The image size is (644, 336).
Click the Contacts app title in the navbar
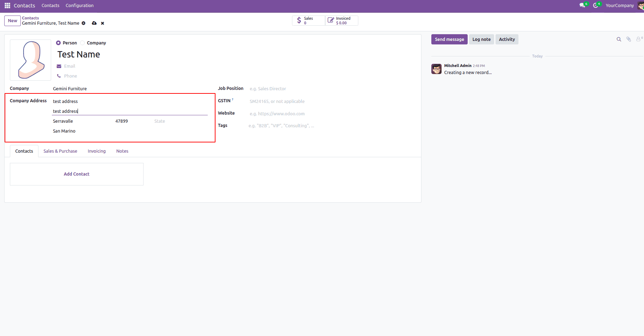point(24,6)
